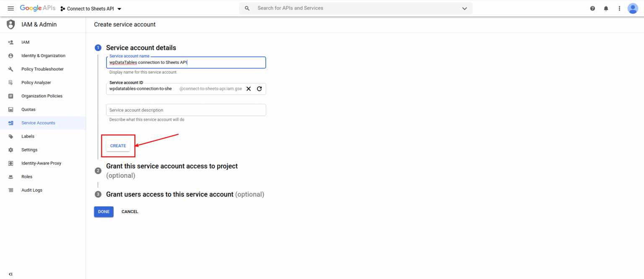Click the CREATE button
Screen dimensions: 644x279
click(118, 145)
